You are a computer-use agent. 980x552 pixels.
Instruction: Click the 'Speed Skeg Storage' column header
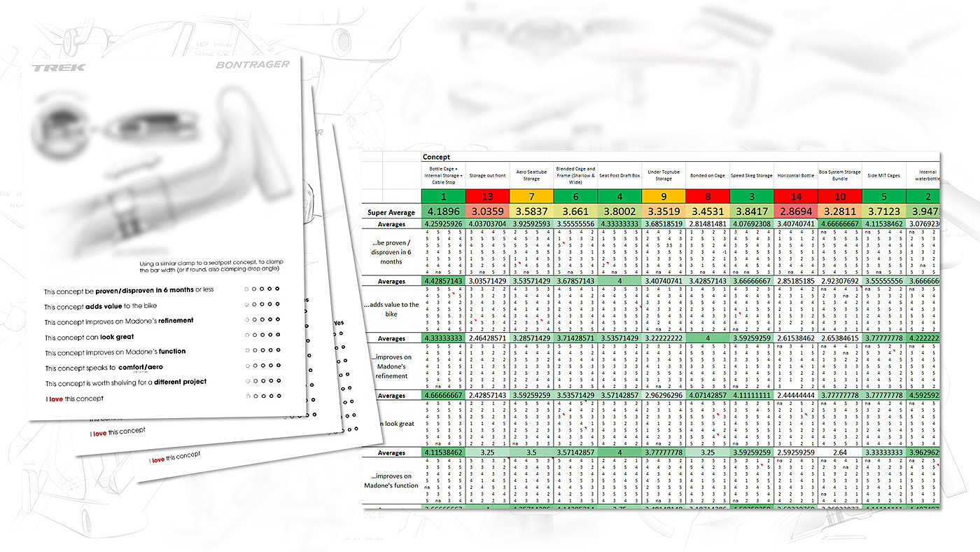click(752, 177)
